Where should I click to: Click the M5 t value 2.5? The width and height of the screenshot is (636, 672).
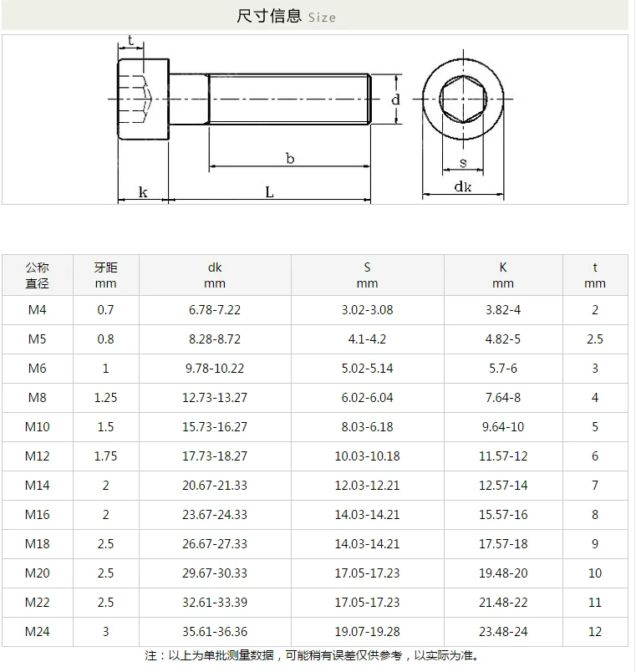pos(595,339)
